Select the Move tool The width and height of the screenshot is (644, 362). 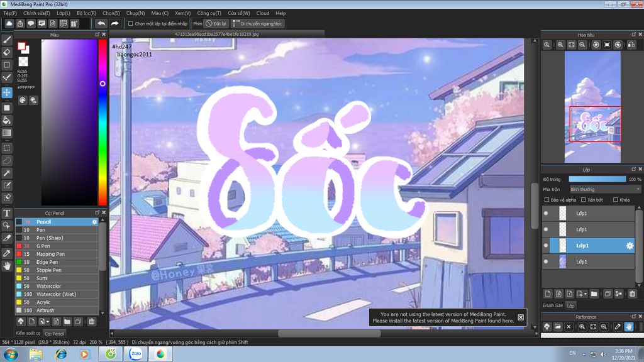(7, 92)
